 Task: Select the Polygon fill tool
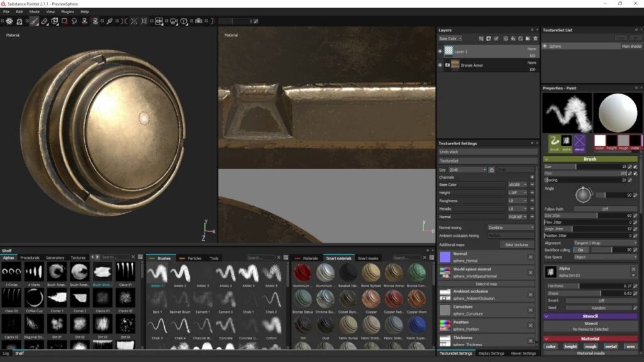point(65,21)
